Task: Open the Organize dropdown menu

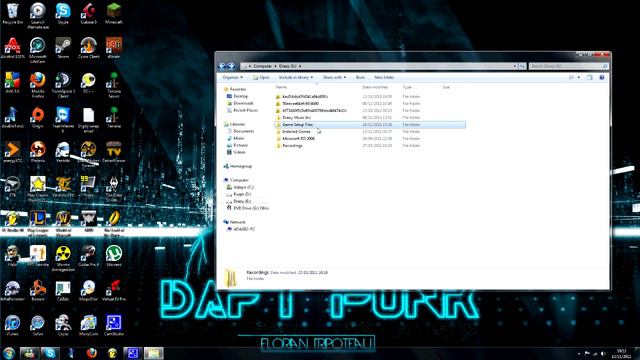Action: point(232,77)
